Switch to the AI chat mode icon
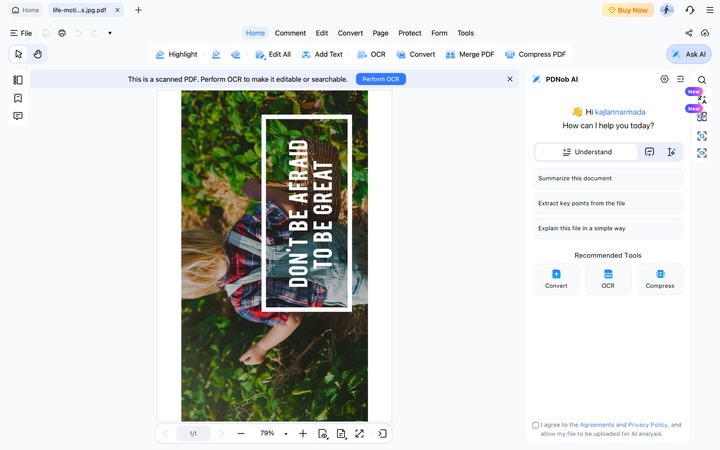The image size is (720, 450). [x=649, y=152]
